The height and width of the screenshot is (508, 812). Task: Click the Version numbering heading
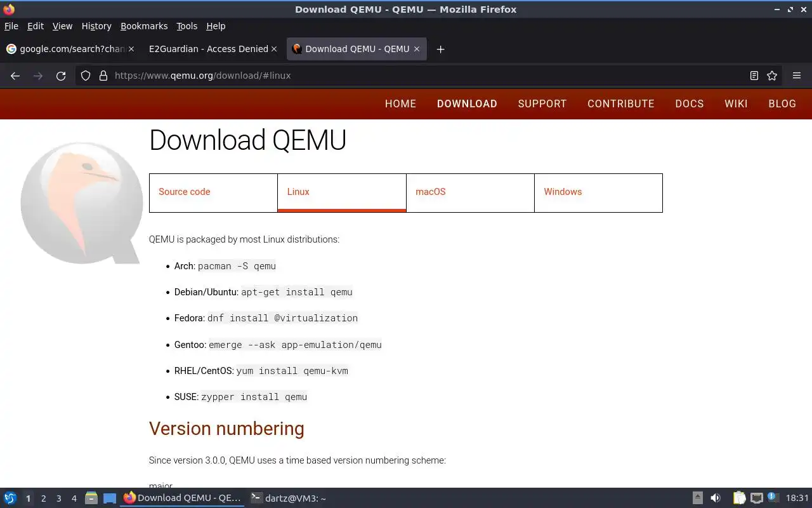pos(226,429)
